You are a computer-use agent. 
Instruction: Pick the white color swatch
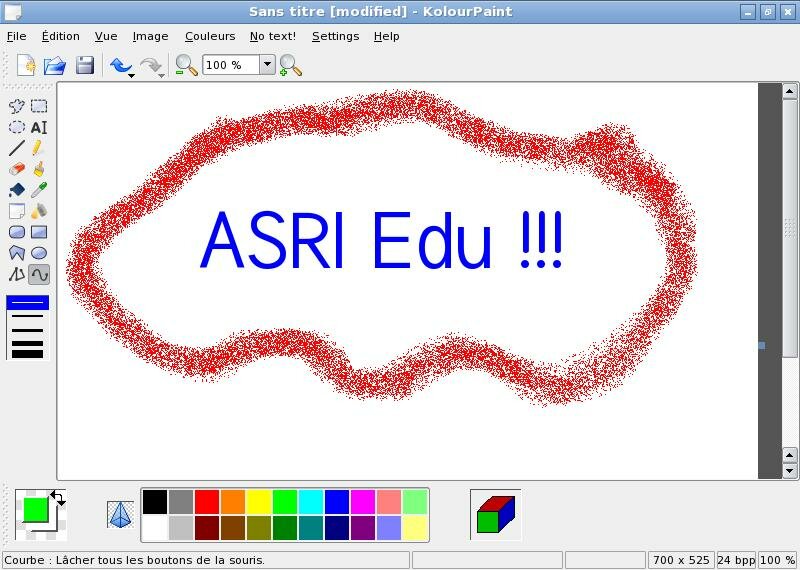pyautogui.click(x=155, y=528)
